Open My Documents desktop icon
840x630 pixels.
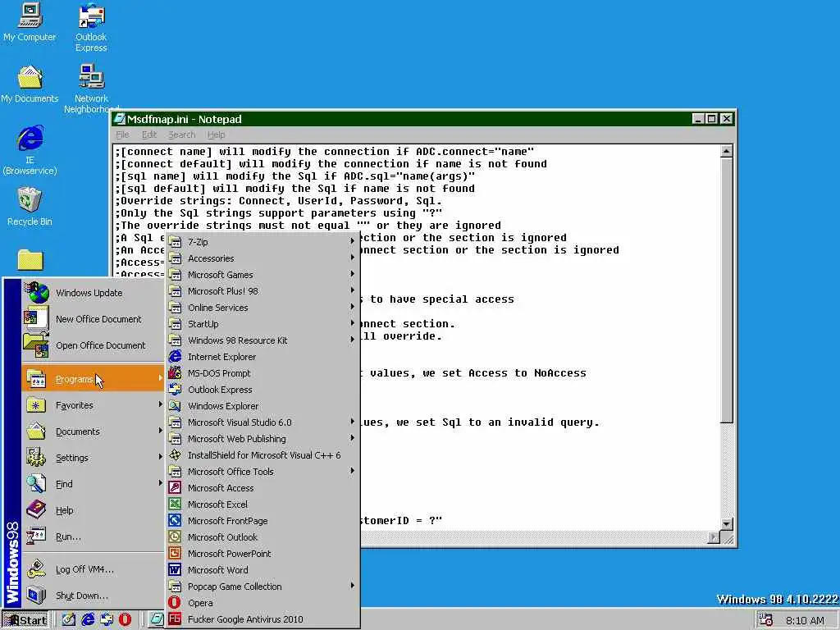click(x=30, y=84)
